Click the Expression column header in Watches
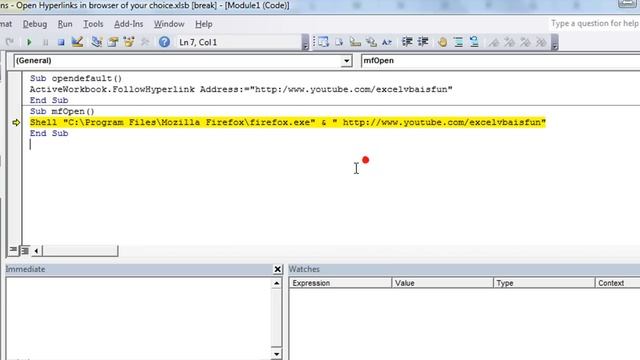 (340, 283)
